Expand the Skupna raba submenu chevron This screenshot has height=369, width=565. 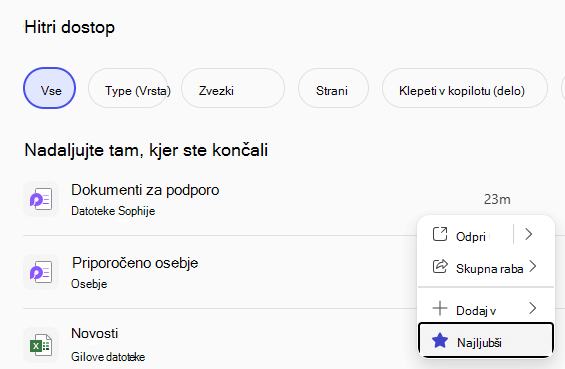click(x=533, y=267)
